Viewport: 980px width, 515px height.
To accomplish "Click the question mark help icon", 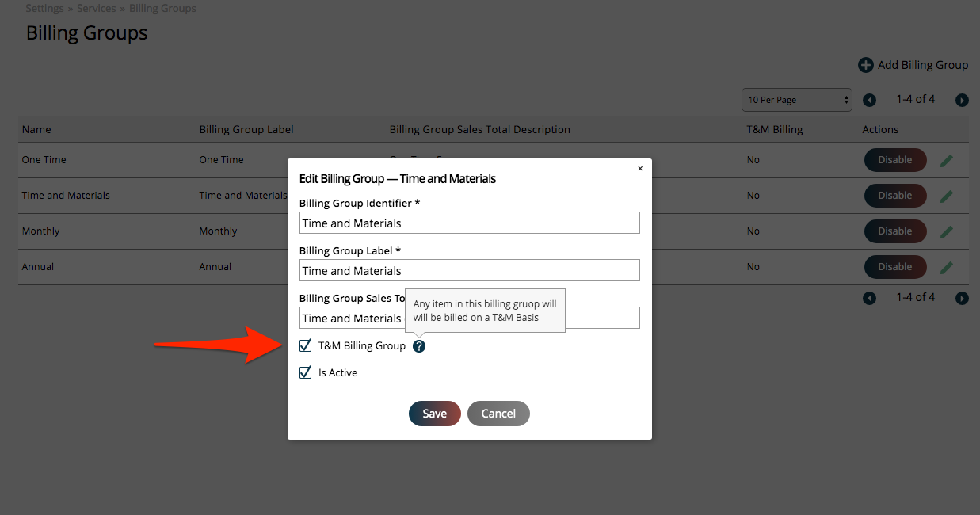I will click(418, 345).
